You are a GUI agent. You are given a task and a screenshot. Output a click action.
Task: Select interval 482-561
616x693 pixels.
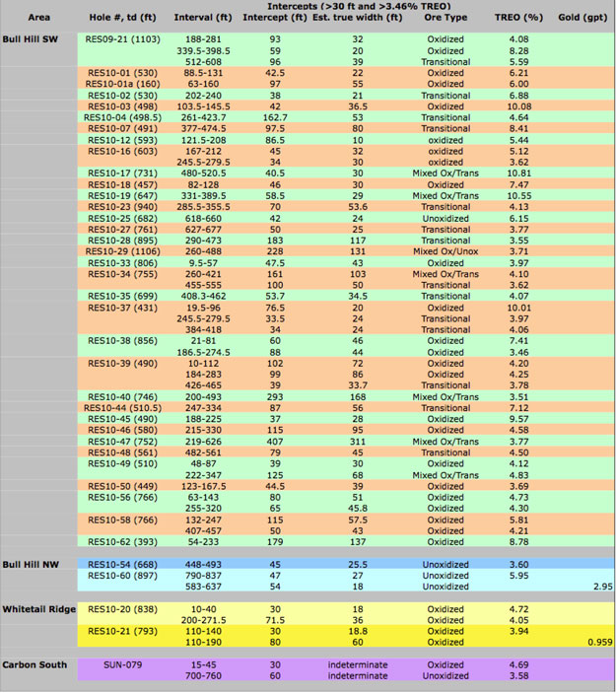pyautogui.click(x=203, y=453)
